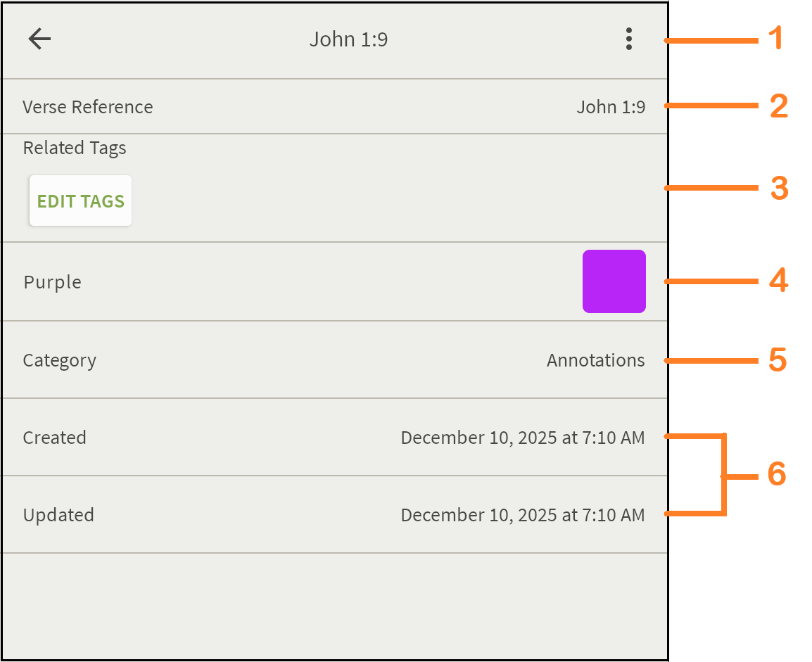This screenshot has width=812, height=662.
Task: Select the Purple color name label
Action: point(53,282)
